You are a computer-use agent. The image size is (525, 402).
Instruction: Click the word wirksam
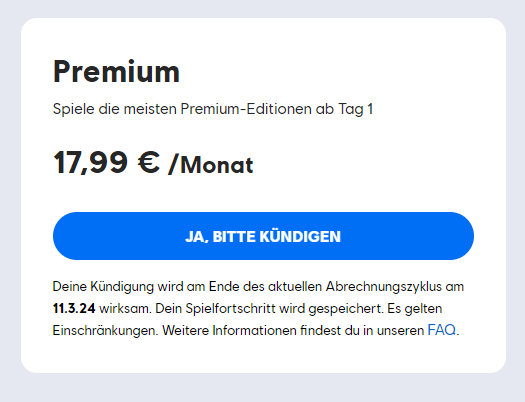tap(125, 309)
